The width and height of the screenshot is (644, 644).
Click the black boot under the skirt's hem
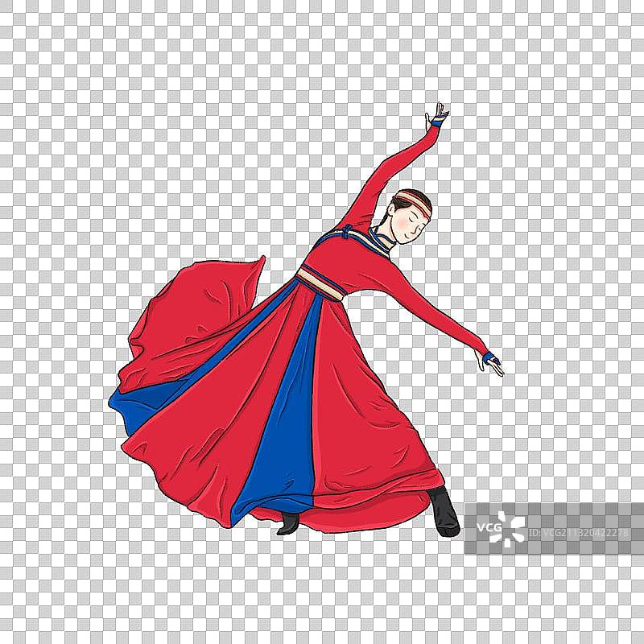point(288,523)
